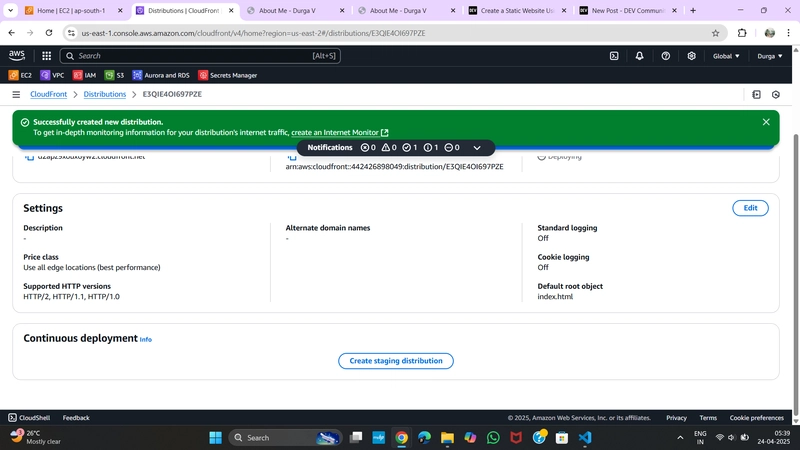Bookmark this page with the star icon
This screenshot has width=800, height=450.
point(715,33)
